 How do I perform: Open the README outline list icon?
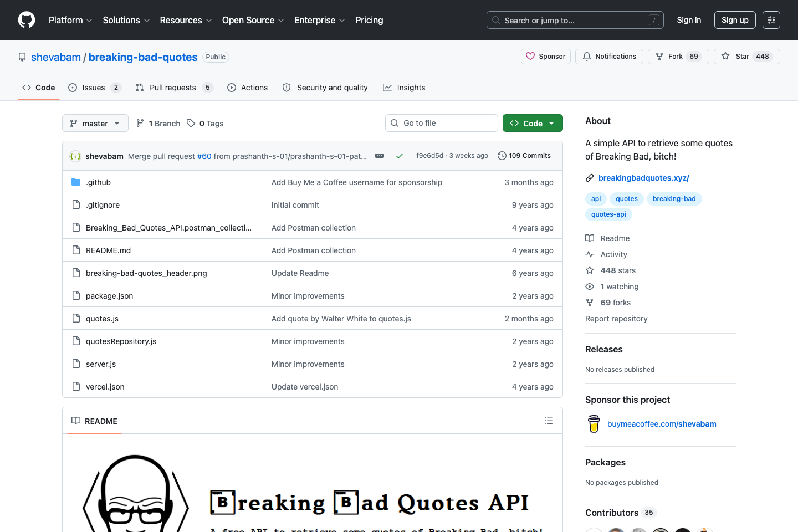[x=549, y=421]
